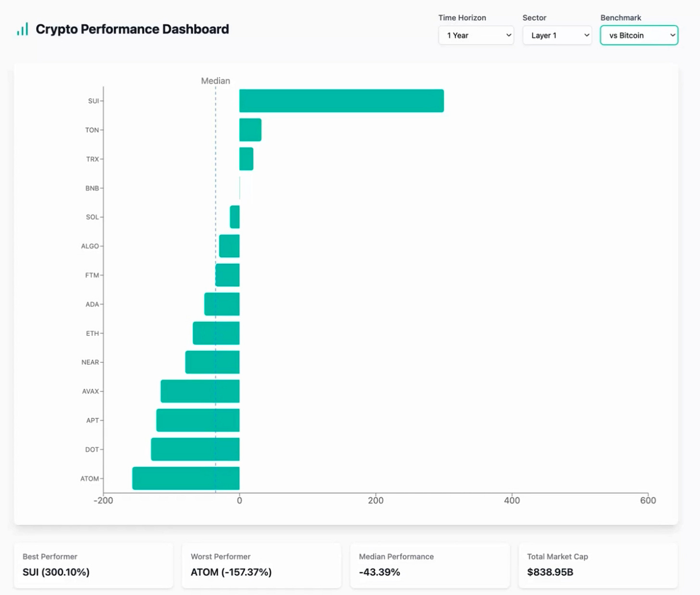Select the DOT bar in chart
Screen dimensions: 700x595
click(195, 449)
